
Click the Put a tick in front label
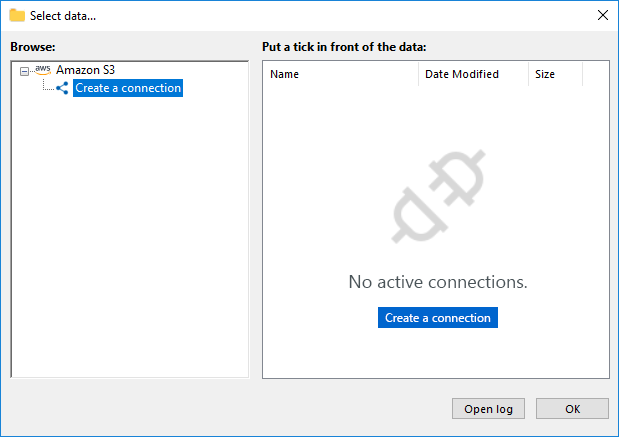(344, 47)
